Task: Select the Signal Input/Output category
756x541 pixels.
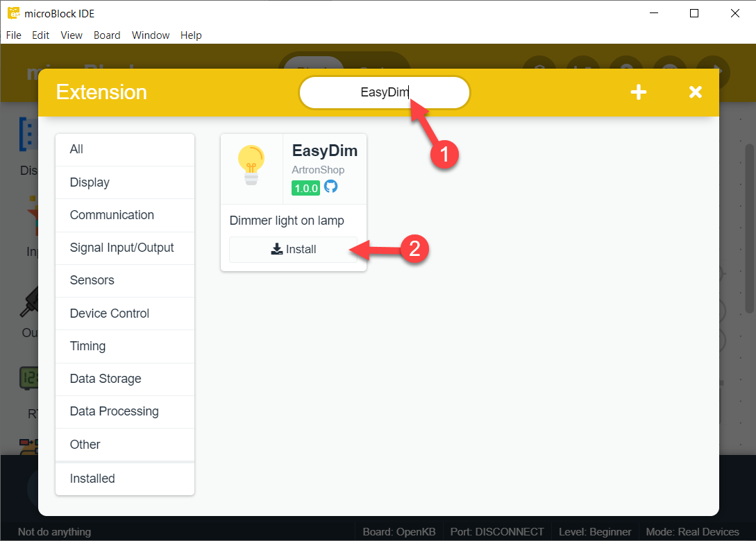Action: (x=125, y=248)
